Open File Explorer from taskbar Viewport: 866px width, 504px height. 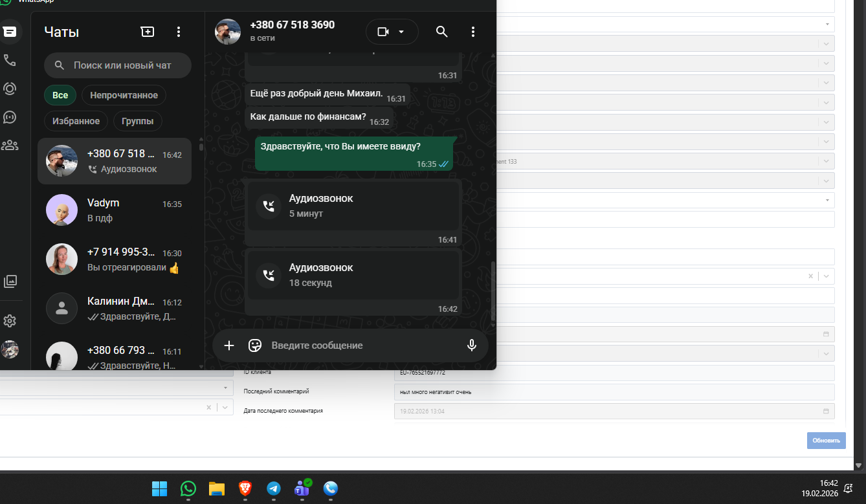216,489
